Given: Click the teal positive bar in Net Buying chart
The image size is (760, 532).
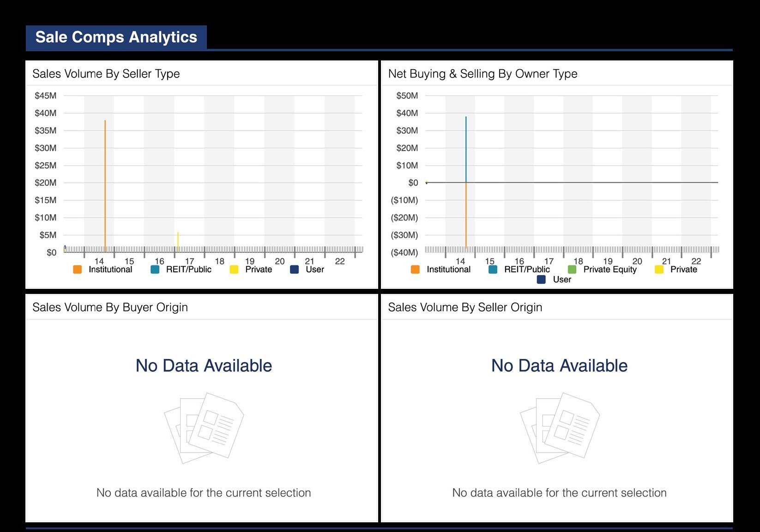Looking at the screenshot, I should tap(466, 149).
